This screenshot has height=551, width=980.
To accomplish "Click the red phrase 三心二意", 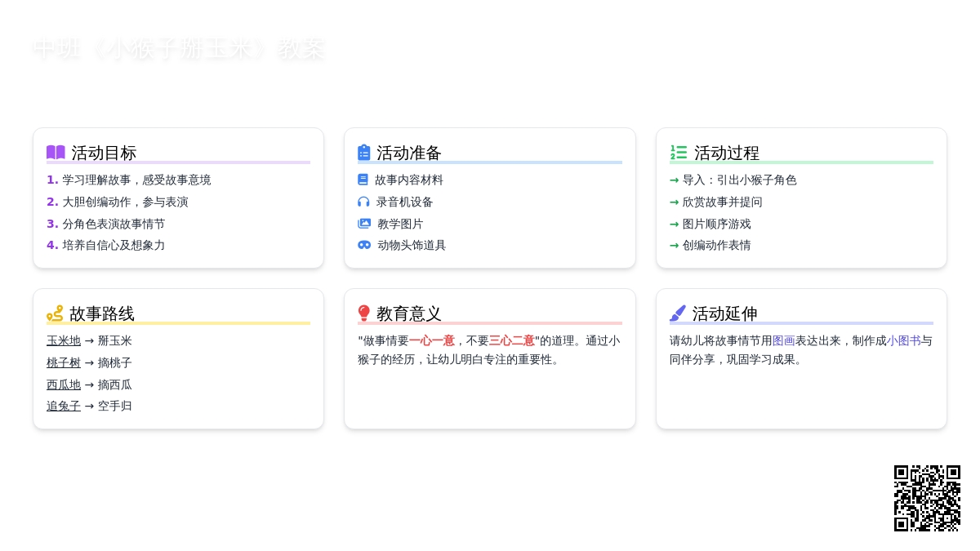I will 512,340.
